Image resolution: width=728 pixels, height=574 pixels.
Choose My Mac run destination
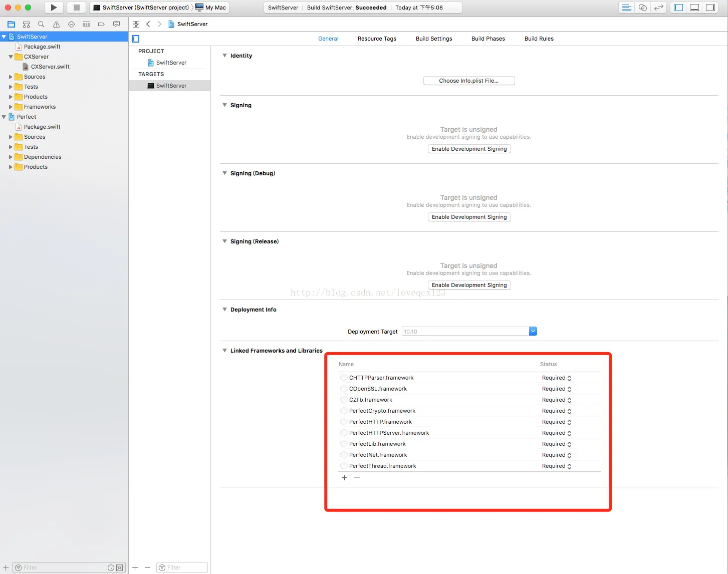(211, 8)
